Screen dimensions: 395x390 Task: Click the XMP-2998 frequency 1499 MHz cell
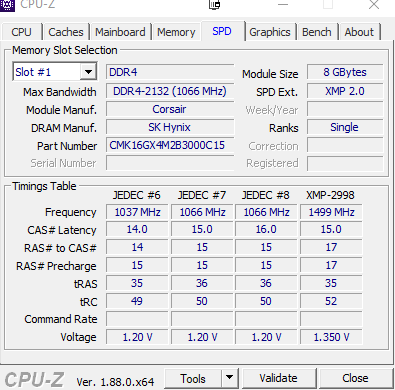(x=331, y=212)
